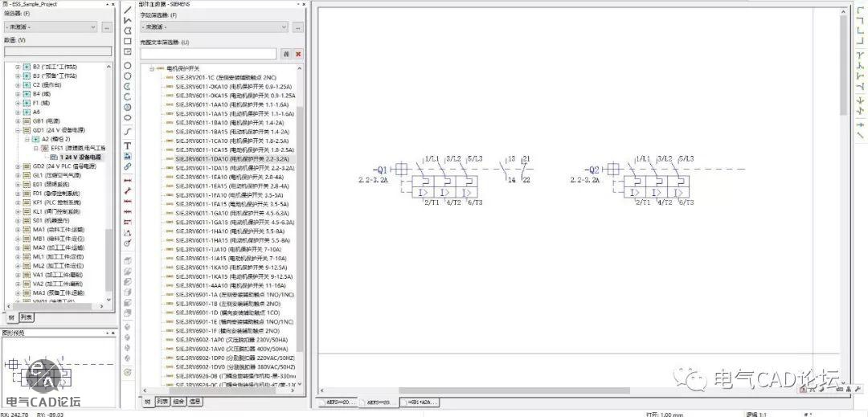Select the GB1 tree item

42,121
